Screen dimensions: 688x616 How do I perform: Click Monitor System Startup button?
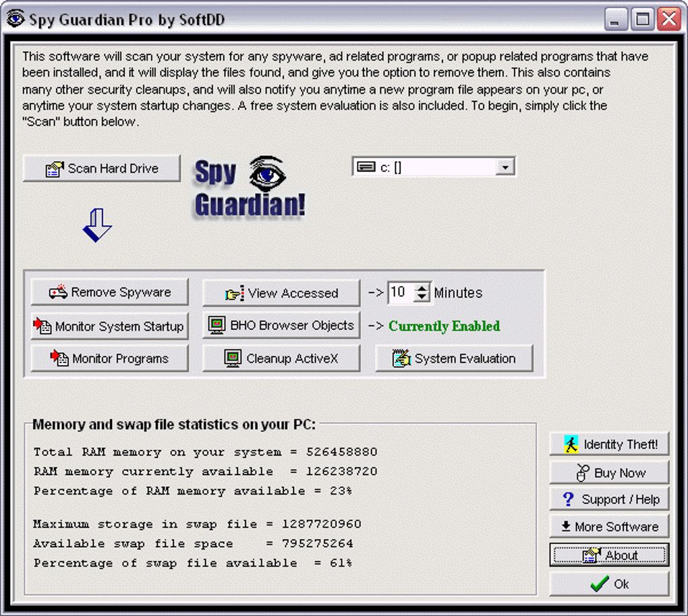click(109, 326)
